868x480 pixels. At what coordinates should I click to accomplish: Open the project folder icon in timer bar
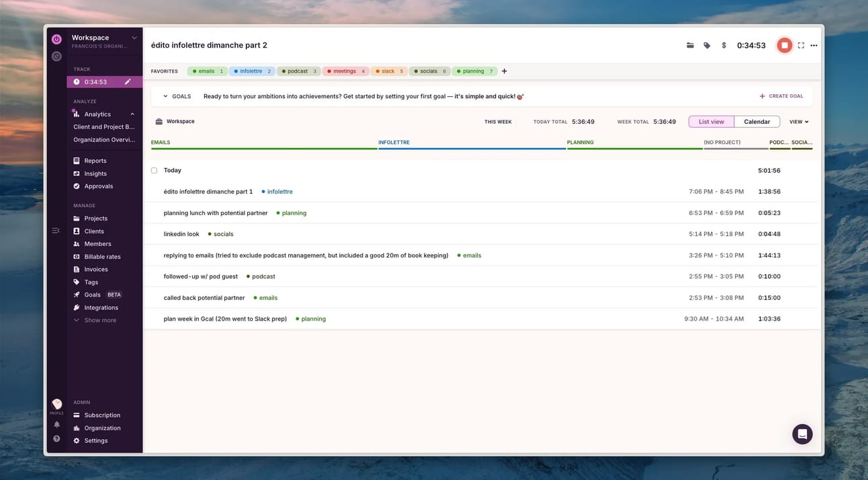tap(690, 46)
